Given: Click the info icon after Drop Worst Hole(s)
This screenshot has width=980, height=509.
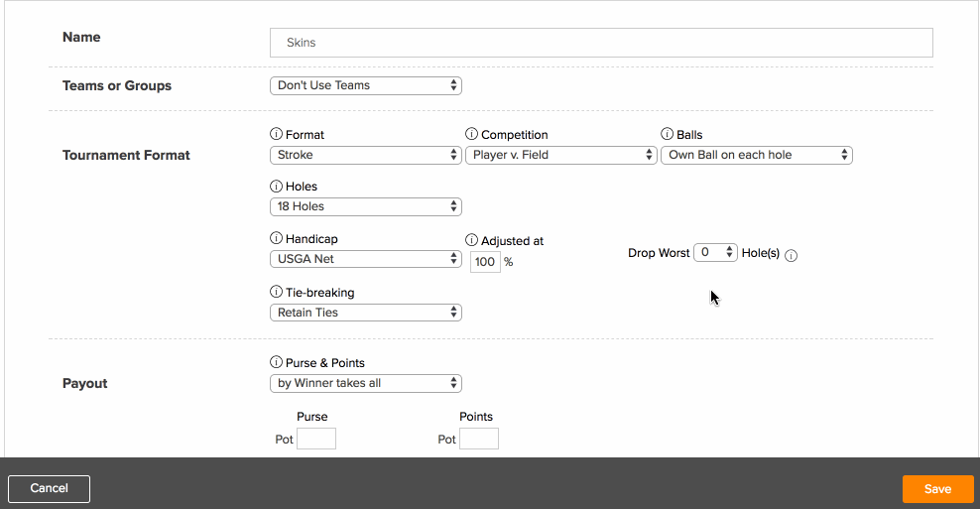Looking at the screenshot, I should (791, 255).
